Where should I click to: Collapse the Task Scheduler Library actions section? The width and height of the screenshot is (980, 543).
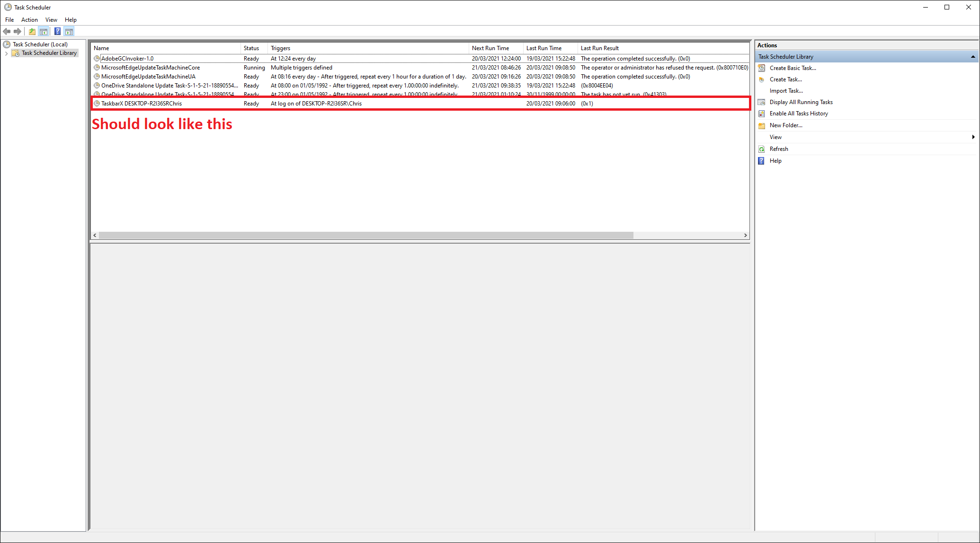pyautogui.click(x=973, y=56)
